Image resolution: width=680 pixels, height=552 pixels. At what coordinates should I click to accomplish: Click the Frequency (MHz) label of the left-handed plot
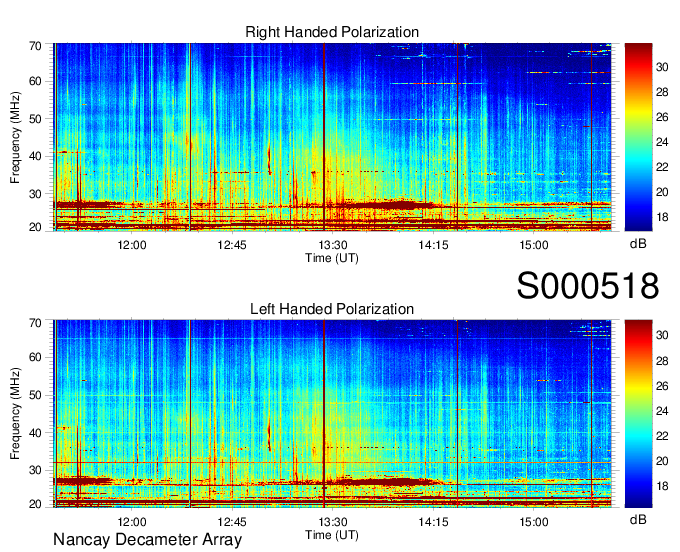point(15,414)
